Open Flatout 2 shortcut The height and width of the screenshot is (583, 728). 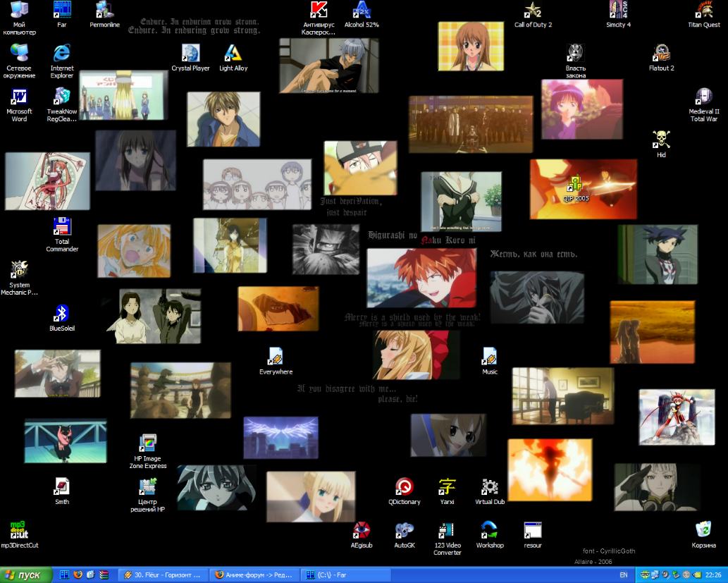click(661, 58)
